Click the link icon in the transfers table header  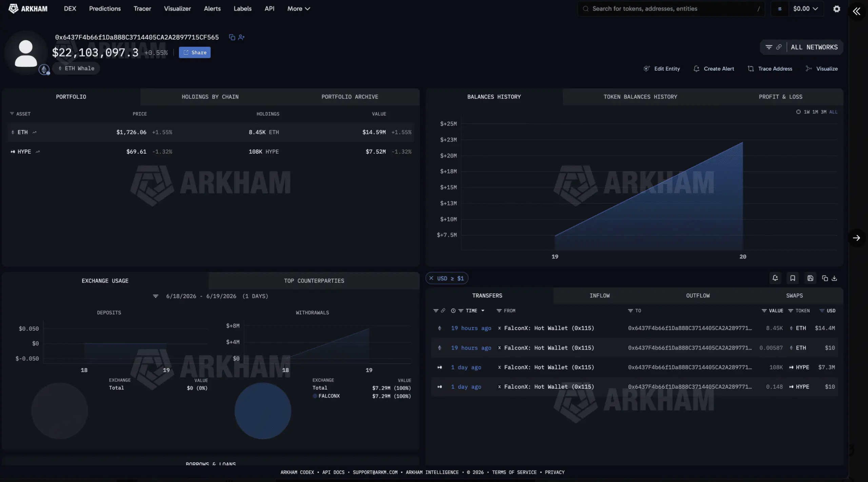point(443,311)
